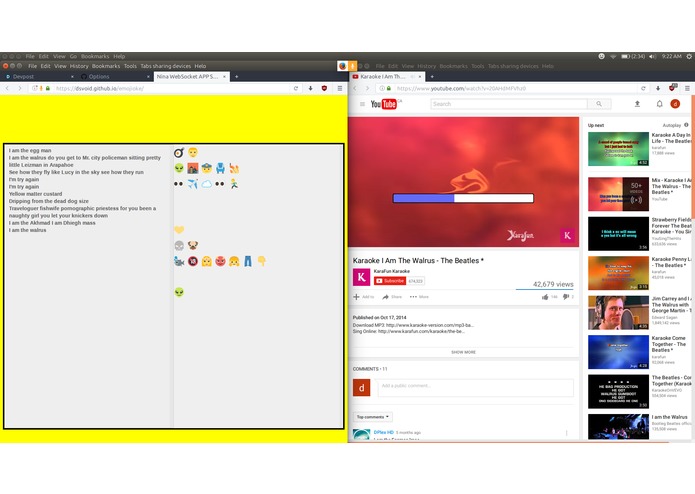This screenshot has height=494, width=695.
Task: Like the video with thumbs up
Action: [545, 297]
